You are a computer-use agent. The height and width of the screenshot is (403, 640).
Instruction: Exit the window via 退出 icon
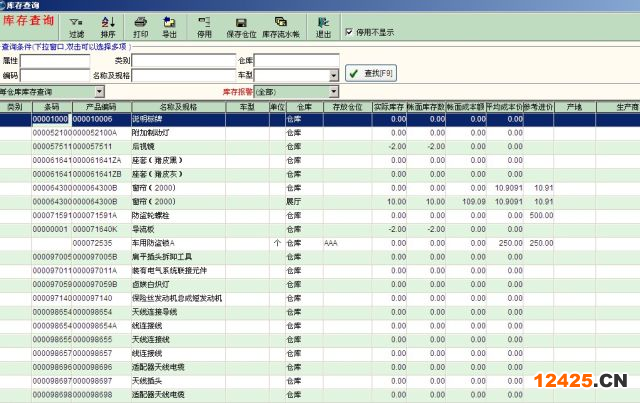[x=323, y=26]
